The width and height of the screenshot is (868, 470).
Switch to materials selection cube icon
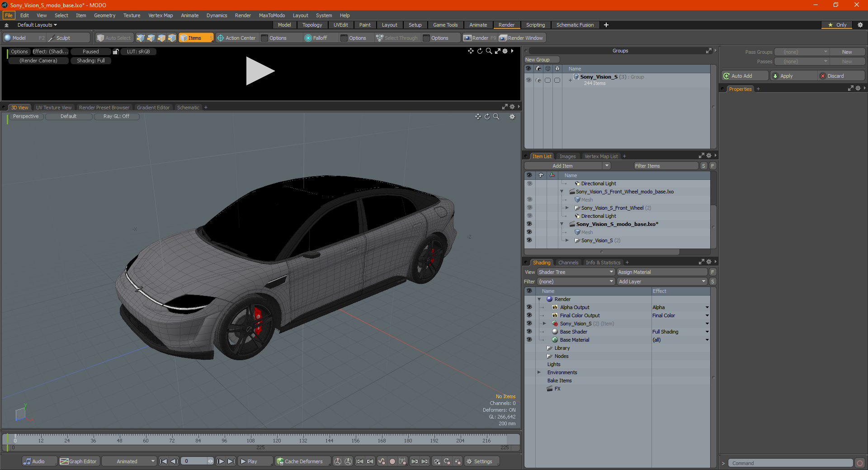pos(172,38)
